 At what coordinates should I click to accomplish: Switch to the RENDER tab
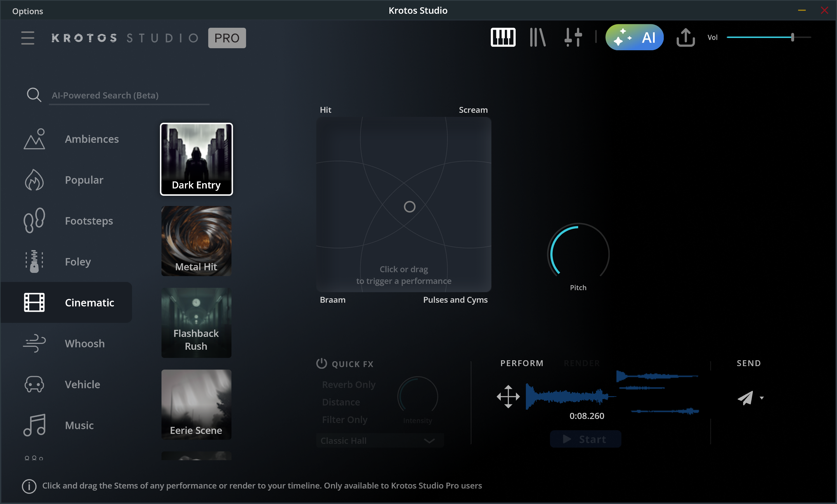tap(582, 363)
